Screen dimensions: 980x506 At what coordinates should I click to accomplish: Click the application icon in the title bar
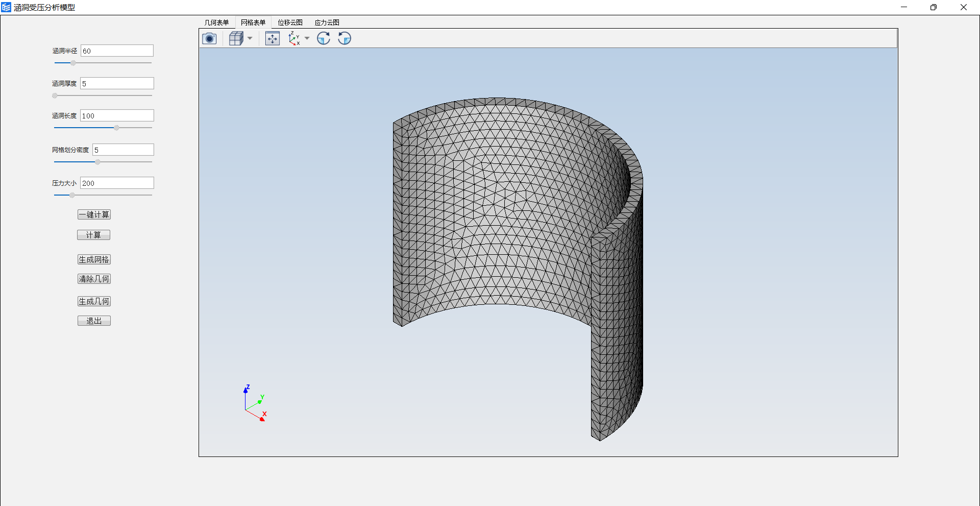(6, 7)
